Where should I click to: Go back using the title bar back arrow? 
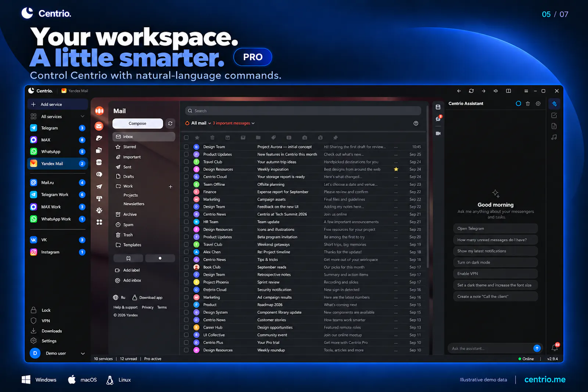(x=459, y=91)
